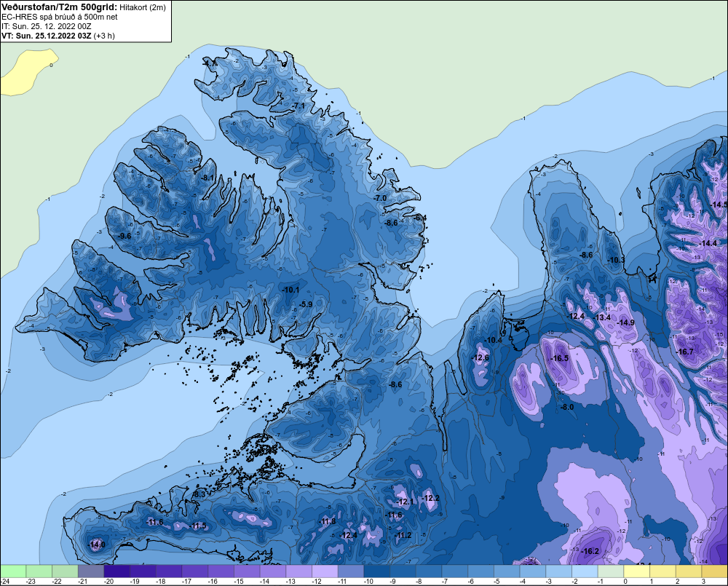
Task: Choose the -8 legend color swatch
Action: (x=429, y=571)
